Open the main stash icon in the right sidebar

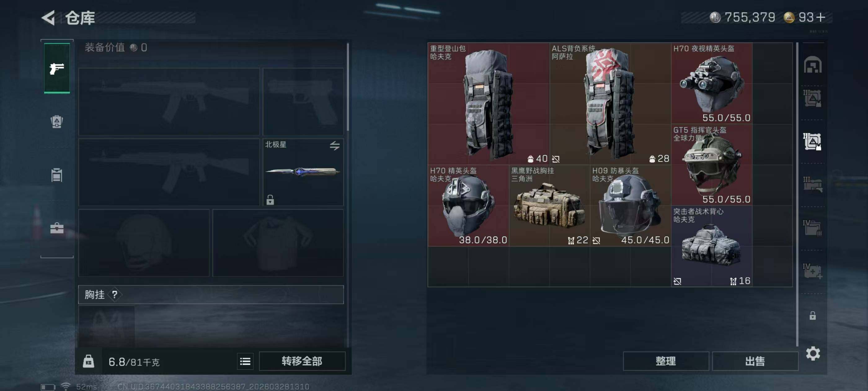click(813, 65)
